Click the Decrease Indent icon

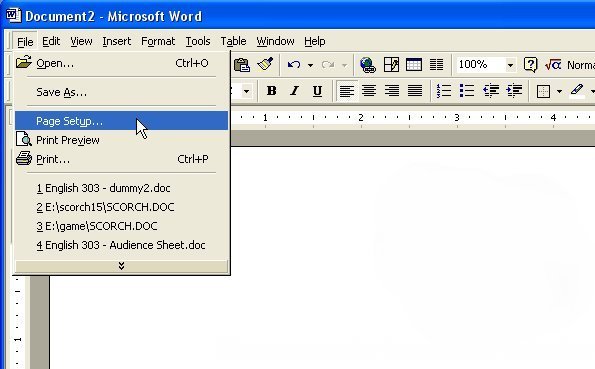(x=491, y=91)
